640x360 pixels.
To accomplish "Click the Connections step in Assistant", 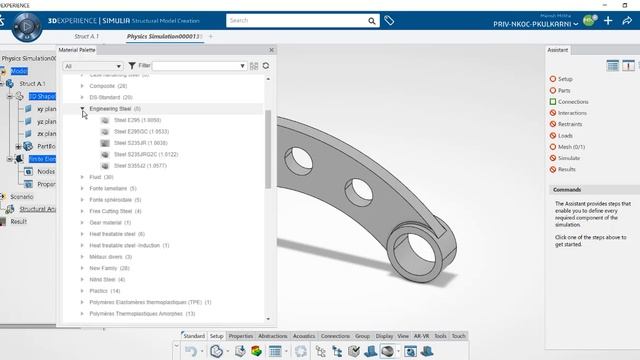I will 573,102.
